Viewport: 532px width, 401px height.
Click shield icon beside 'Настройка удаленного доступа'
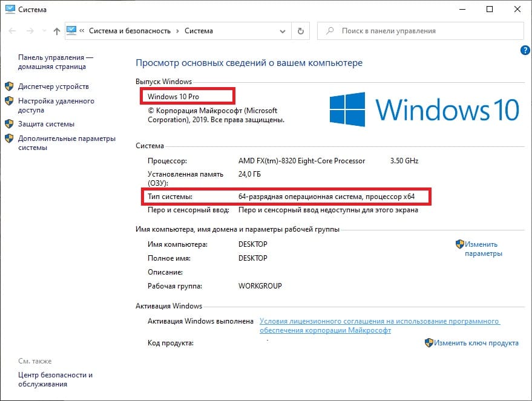pyautogui.click(x=9, y=100)
